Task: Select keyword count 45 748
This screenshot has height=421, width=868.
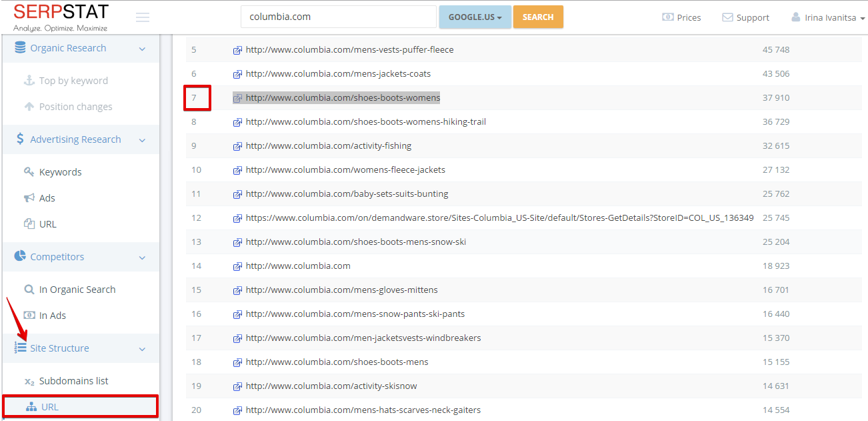Action: [776, 50]
